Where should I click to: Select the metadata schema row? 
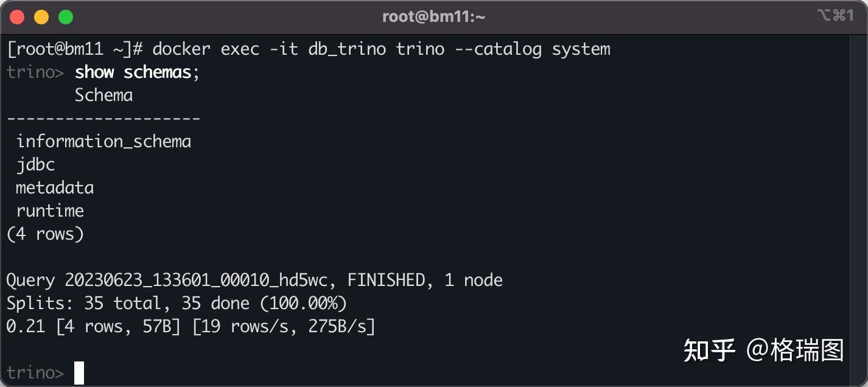point(55,188)
